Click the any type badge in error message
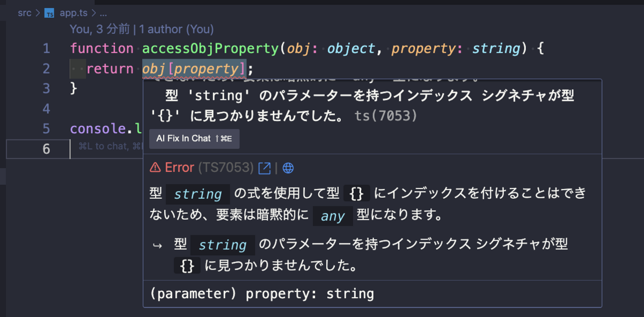644x317 pixels. 333,216
